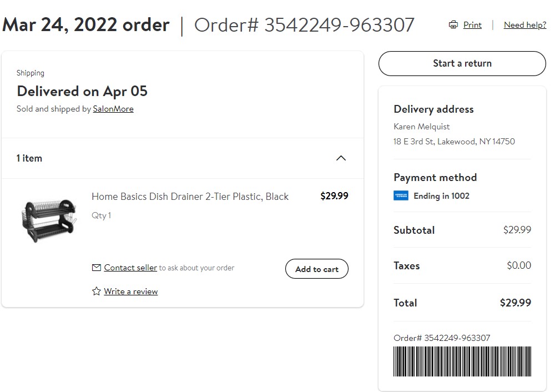Click the envelope icon next to Contact seller
560x392 pixels.
point(97,267)
